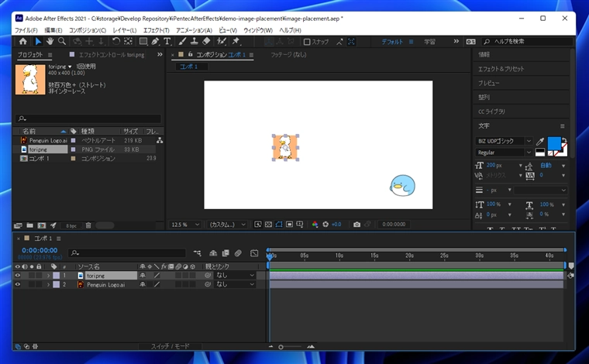Open the resolution (カスタム...) dropdown
The height and width of the screenshot is (364, 589).
tap(227, 225)
